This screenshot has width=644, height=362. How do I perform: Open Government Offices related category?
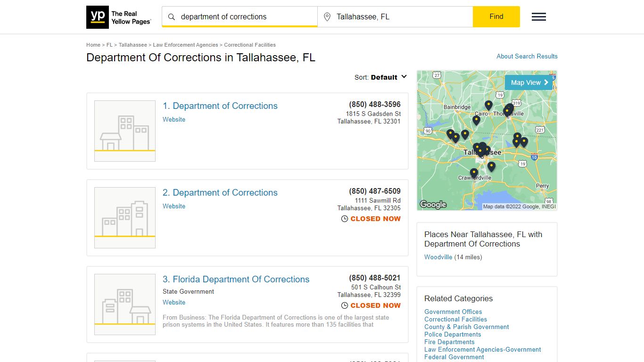click(453, 312)
